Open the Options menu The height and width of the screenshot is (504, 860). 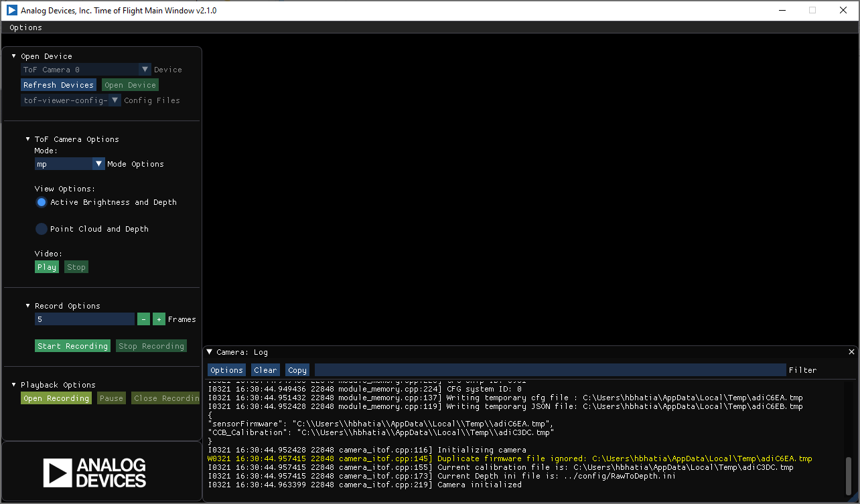pos(25,27)
